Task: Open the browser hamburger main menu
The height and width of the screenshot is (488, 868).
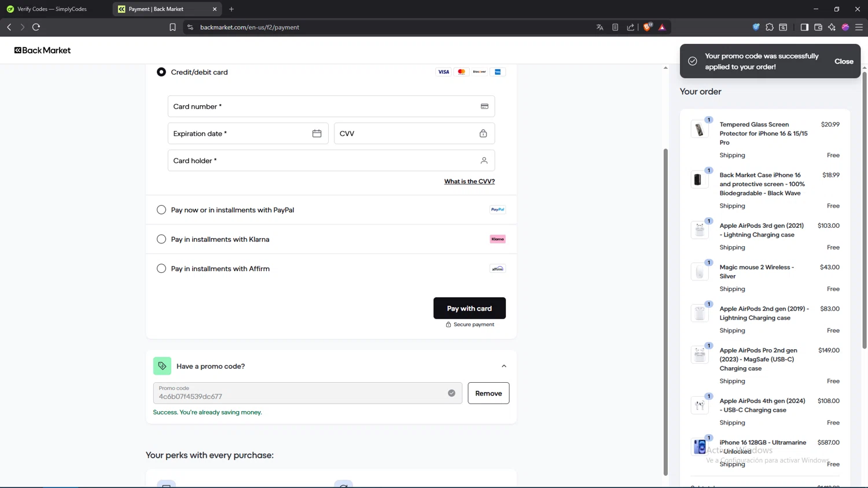Action: [859, 27]
